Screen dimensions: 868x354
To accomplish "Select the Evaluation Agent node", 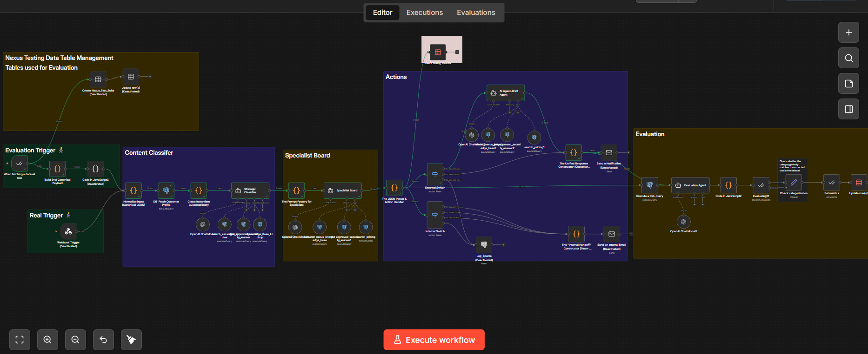I will pyautogui.click(x=690, y=185).
